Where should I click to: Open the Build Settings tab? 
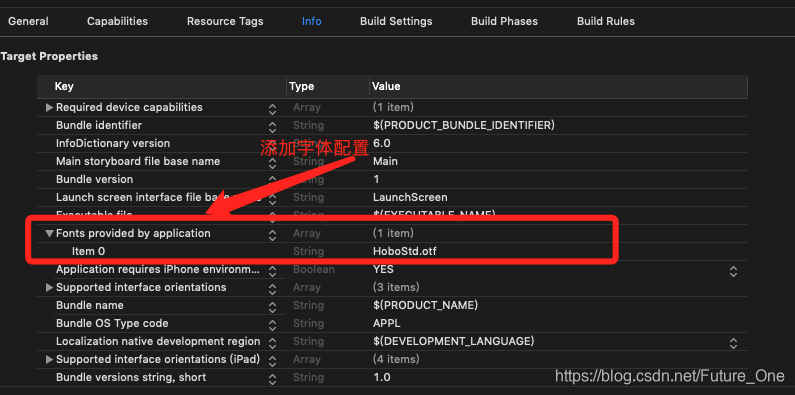click(396, 21)
